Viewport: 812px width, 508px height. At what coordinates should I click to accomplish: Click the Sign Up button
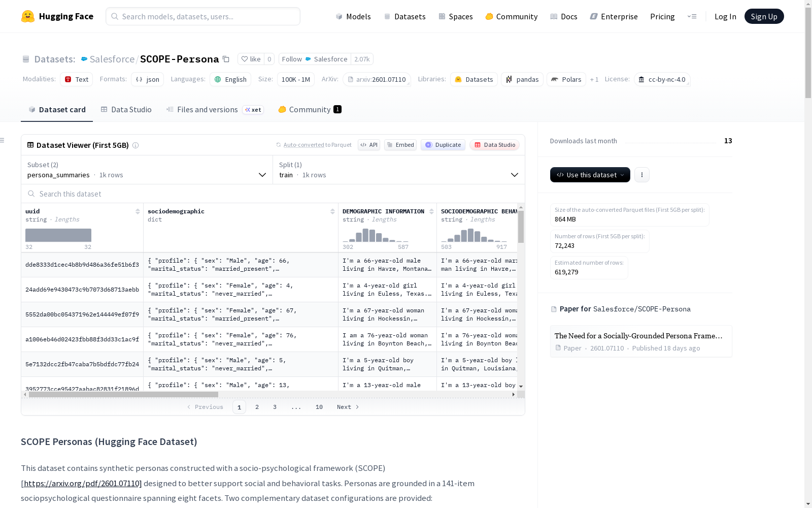[764, 16]
